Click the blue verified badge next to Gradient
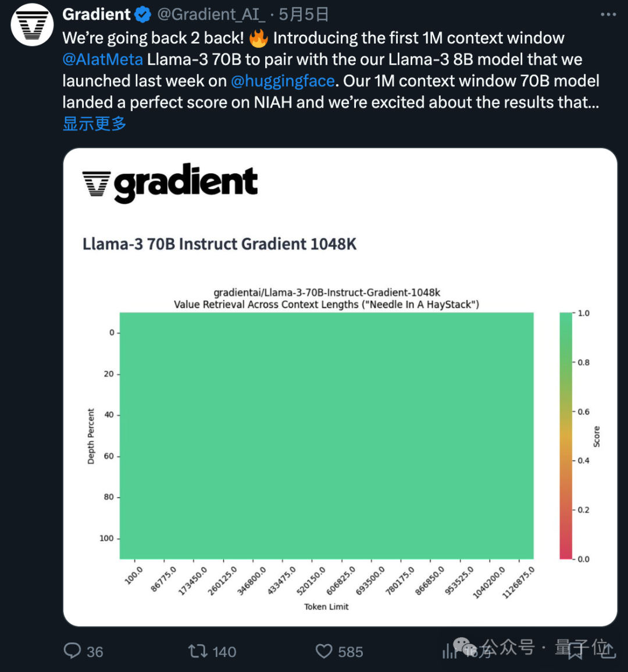Viewport: 628px width, 672px height. (x=141, y=14)
